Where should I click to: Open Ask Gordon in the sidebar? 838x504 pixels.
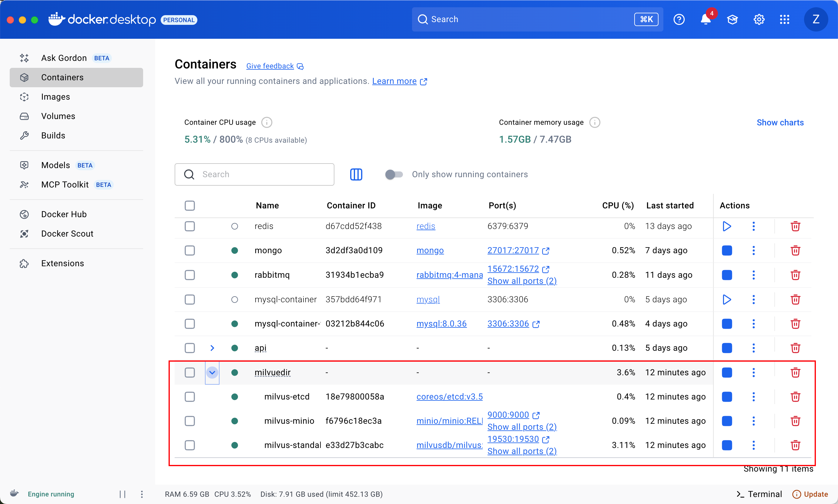[x=76, y=58]
